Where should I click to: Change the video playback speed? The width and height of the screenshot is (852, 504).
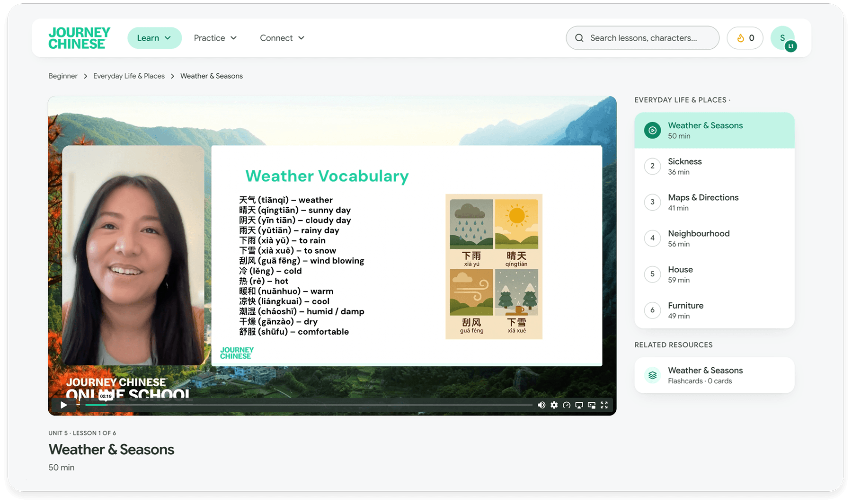click(x=567, y=405)
